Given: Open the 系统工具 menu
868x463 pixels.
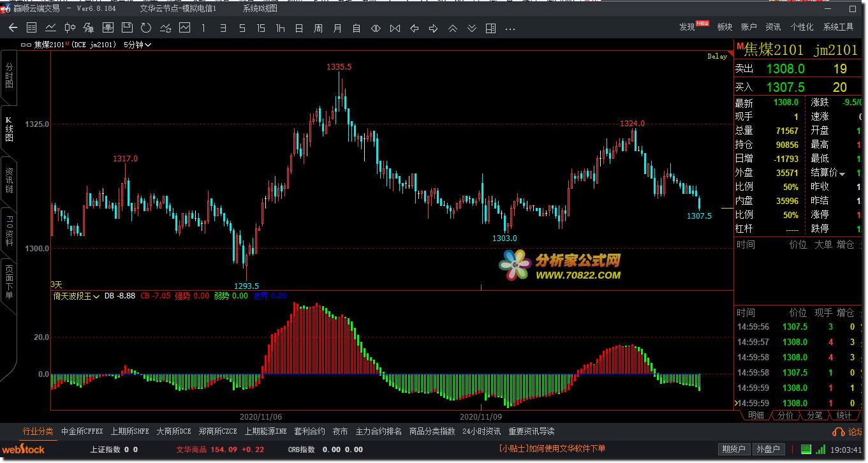Looking at the screenshot, I should pyautogui.click(x=838, y=27).
